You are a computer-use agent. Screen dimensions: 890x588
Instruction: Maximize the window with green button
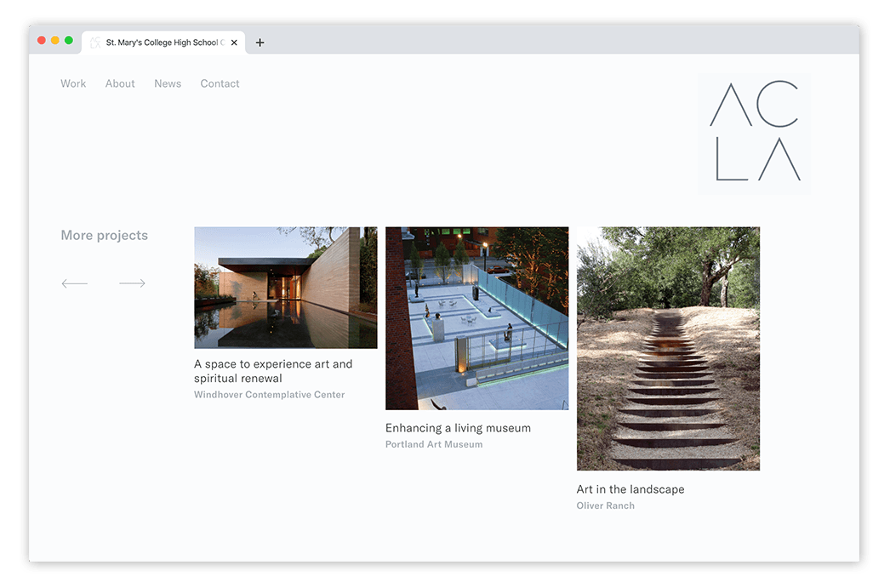[69, 40]
